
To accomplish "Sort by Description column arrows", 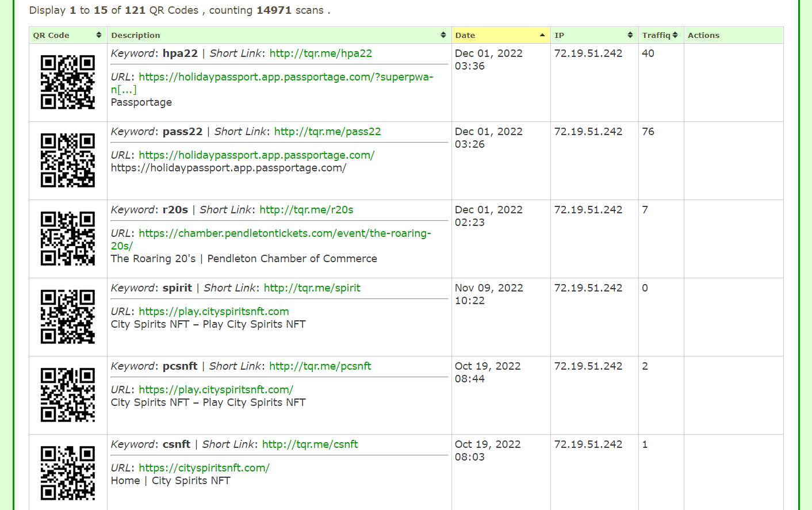I will [443, 35].
